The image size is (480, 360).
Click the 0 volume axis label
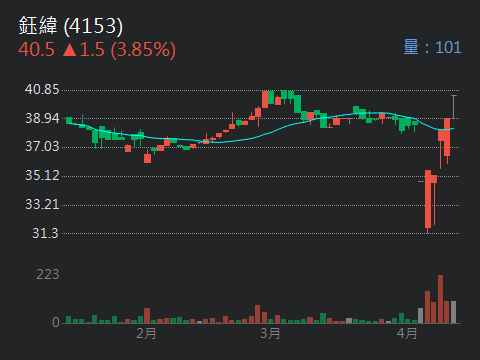pyautogui.click(x=56, y=322)
